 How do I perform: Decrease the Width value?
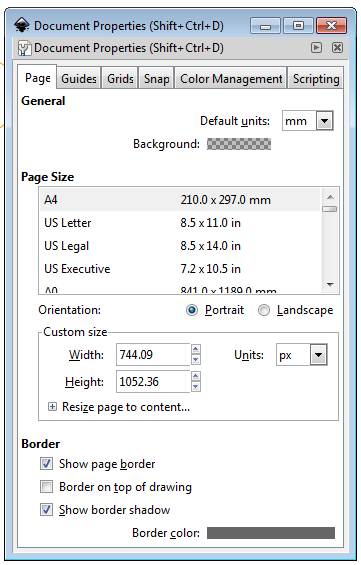[196, 360]
